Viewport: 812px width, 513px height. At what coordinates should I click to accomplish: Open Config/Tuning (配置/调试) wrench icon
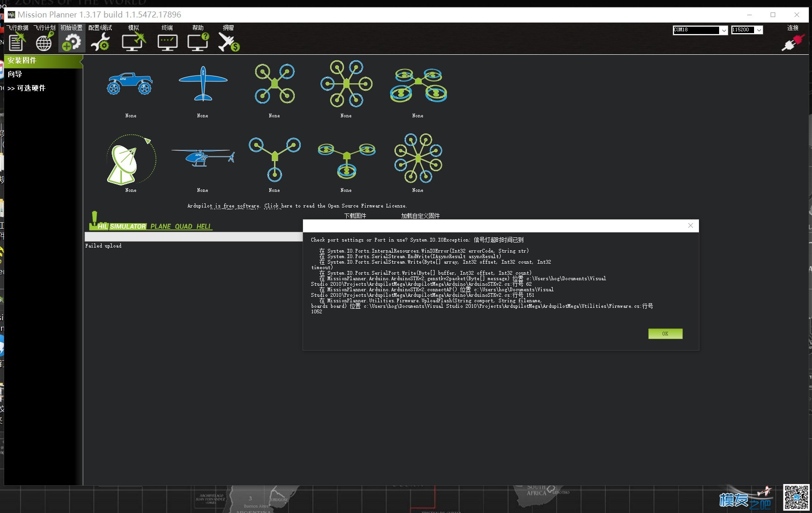[x=100, y=42]
